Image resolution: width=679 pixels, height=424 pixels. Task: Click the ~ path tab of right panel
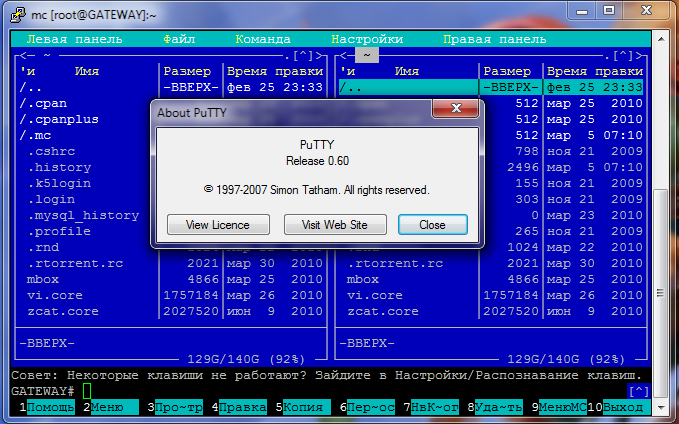tap(367, 55)
